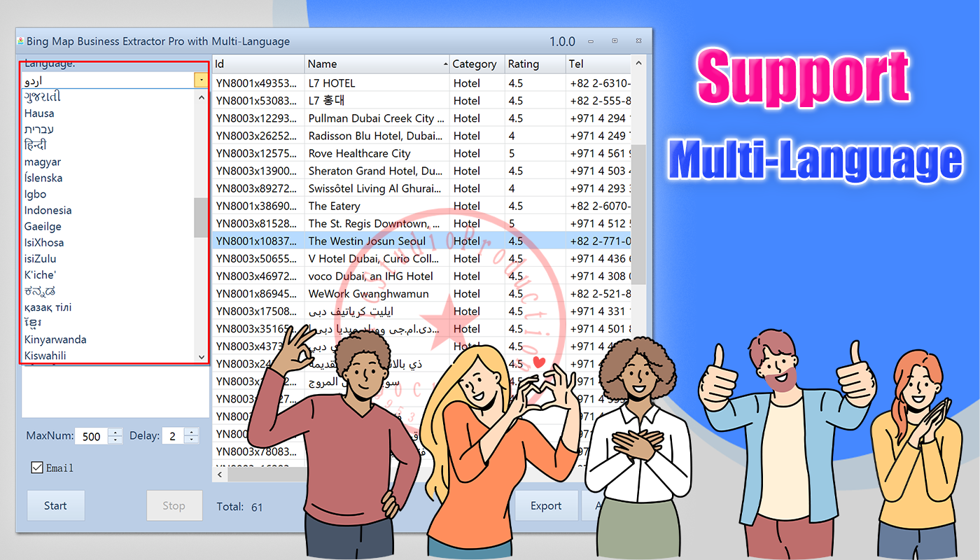The width and height of the screenshot is (980, 560).
Task: Click the Export button
Action: pos(546,505)
